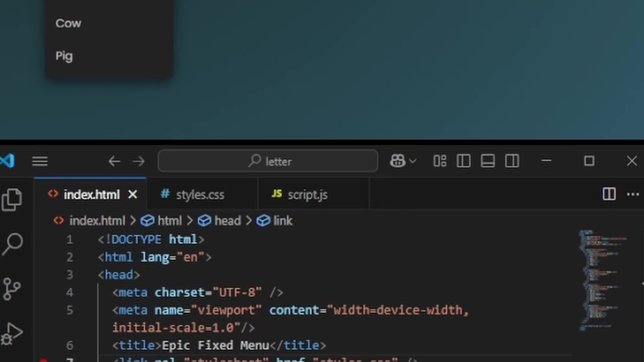Minimize the VS Code window

546,161
